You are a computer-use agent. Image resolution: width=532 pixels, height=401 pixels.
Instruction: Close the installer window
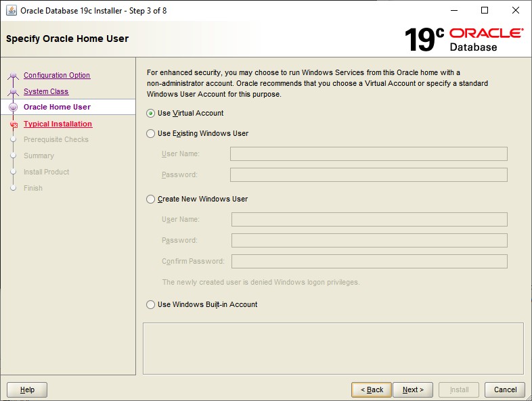coord(516,11)
